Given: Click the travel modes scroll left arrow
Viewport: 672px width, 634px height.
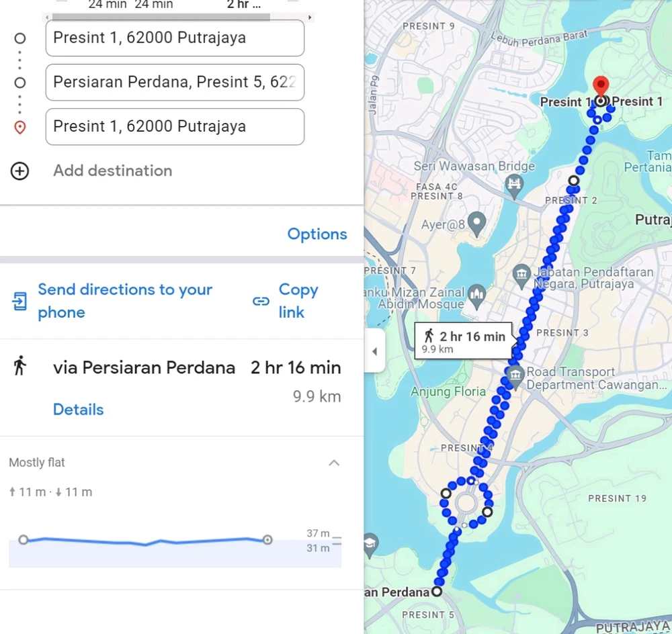Looking at the screenshot, I should [47, 17].
